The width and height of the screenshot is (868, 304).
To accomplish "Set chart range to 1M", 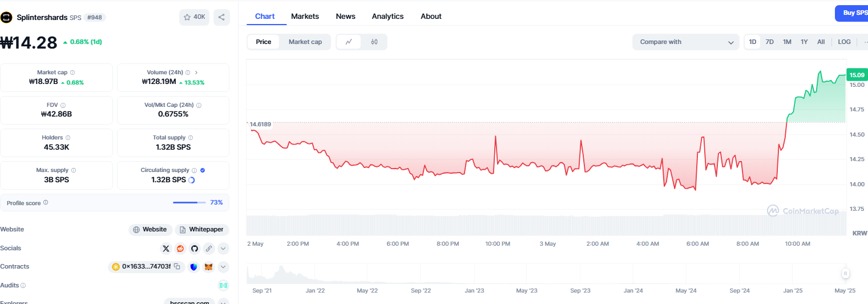I will tap(787, 42).
